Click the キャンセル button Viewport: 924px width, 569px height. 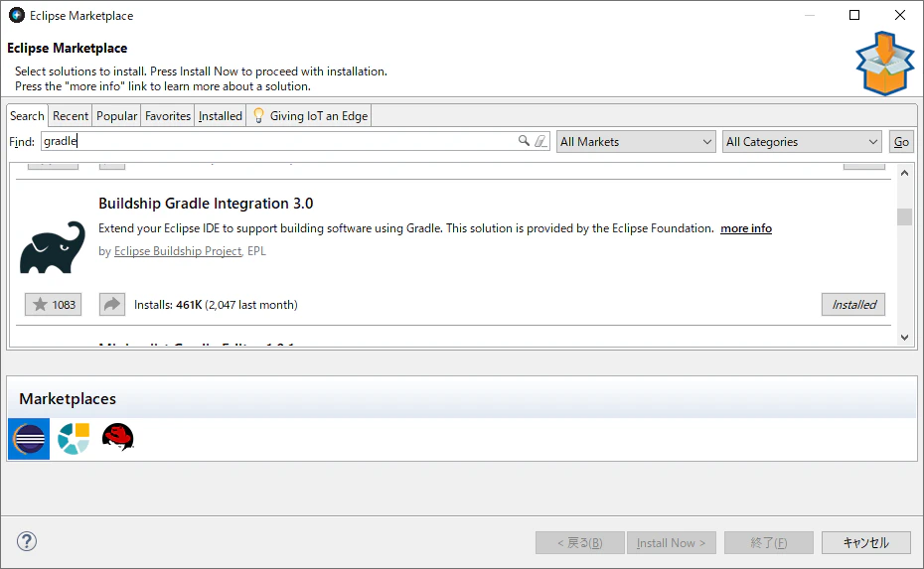click(x=865, y=542)
